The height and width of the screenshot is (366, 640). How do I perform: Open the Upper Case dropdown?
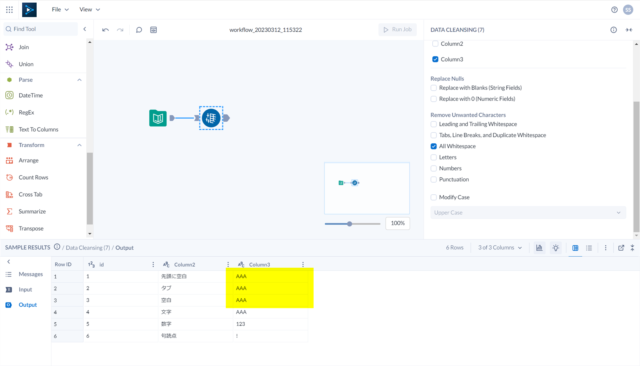pyautogui.click(x=528, y=213)
